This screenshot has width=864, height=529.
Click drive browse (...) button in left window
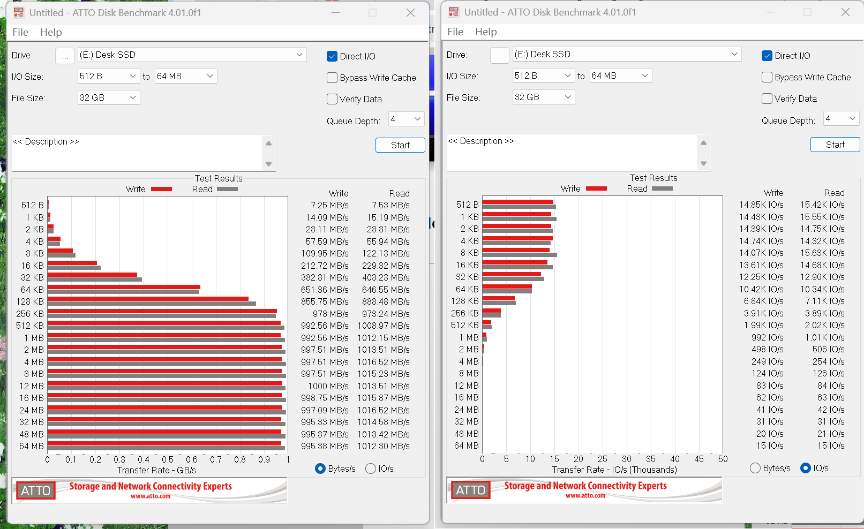65,56
